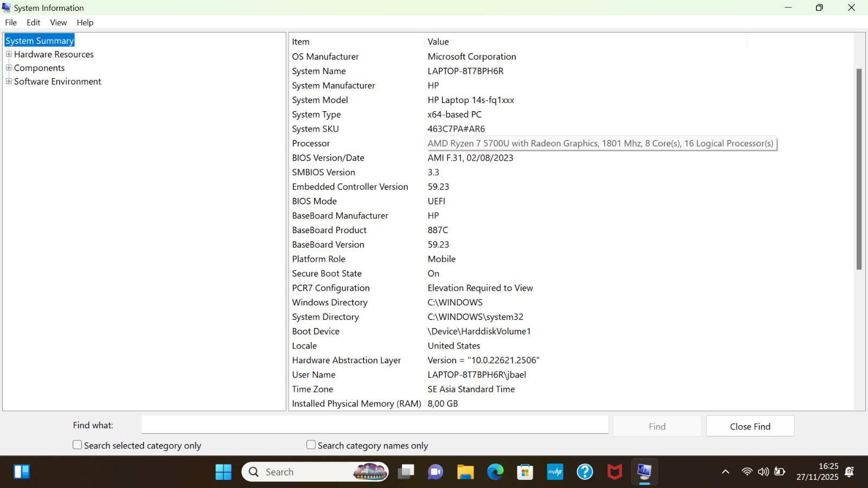The image size is (868, 488).
Task: Open Task View on the taskbar
Action: pyautogui.click(x=406, y=472)
